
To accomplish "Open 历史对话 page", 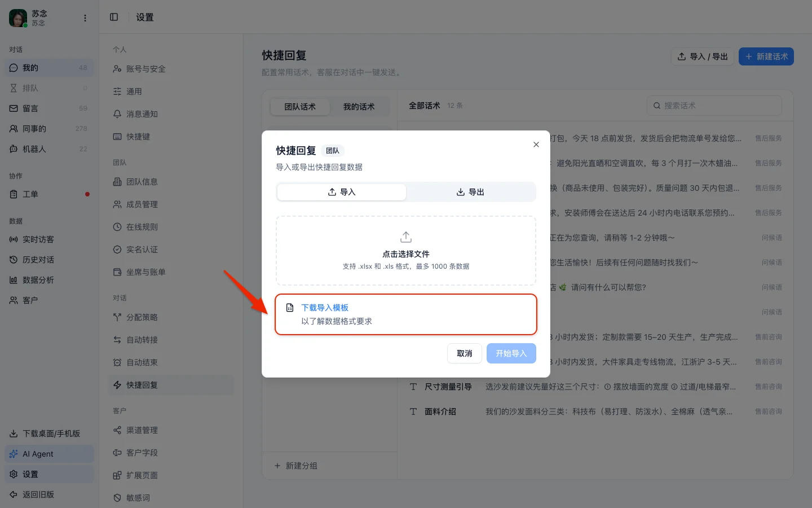I will point(49,260).
